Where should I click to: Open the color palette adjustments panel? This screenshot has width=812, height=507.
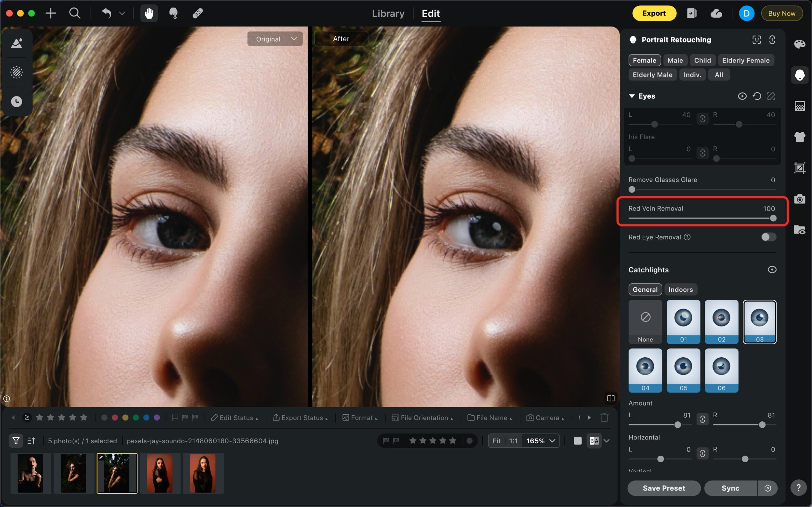[799, 44]
